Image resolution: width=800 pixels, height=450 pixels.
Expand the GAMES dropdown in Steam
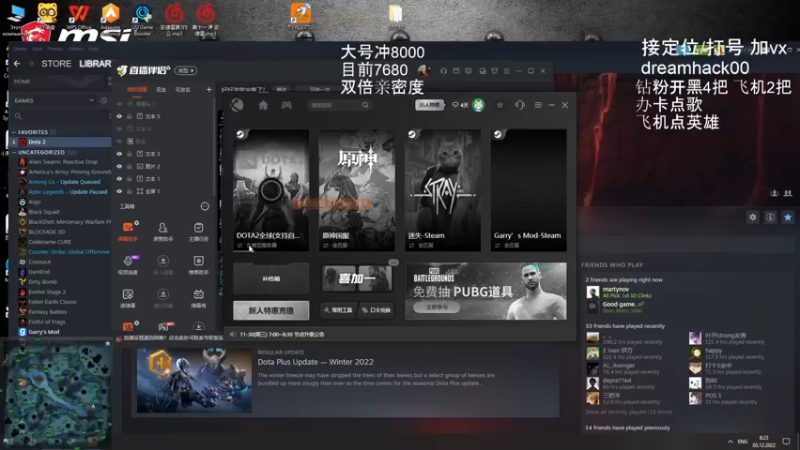[91, 101]
